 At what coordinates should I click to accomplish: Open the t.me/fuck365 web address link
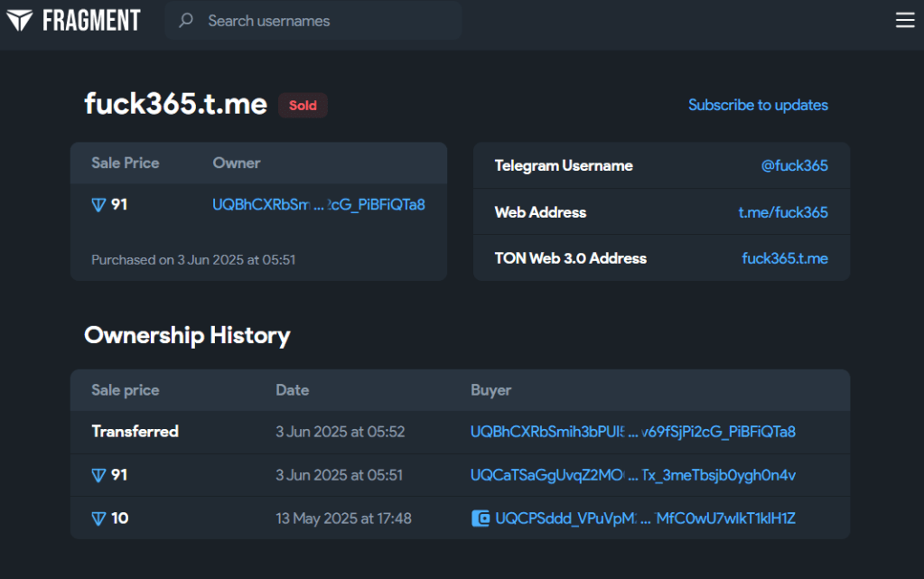pyautogui.click(x=782, y=212)
